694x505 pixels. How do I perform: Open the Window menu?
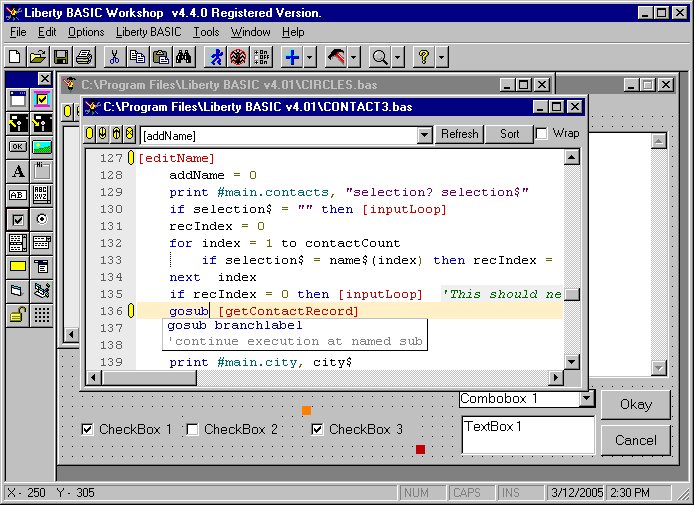[251, 32]
